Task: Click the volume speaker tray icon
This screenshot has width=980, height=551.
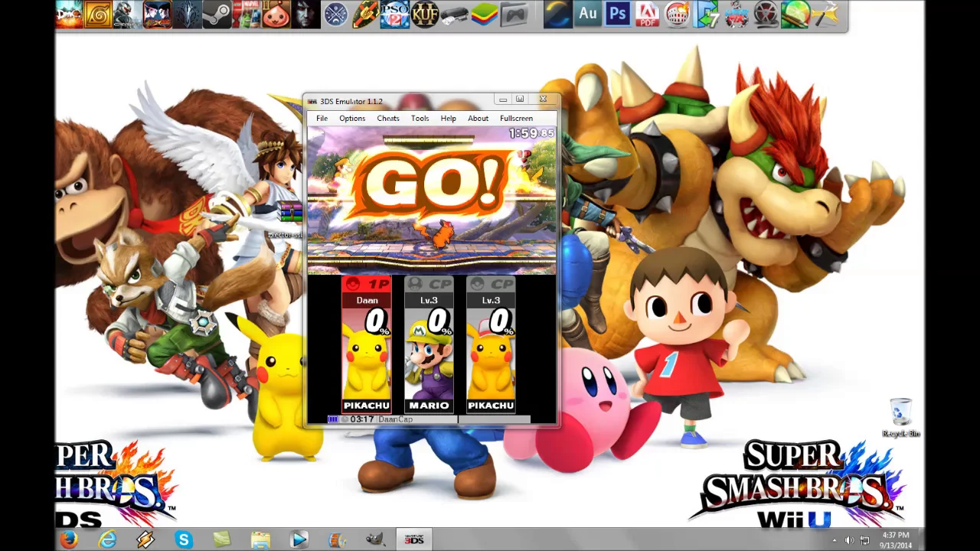Action: (848, 541)
